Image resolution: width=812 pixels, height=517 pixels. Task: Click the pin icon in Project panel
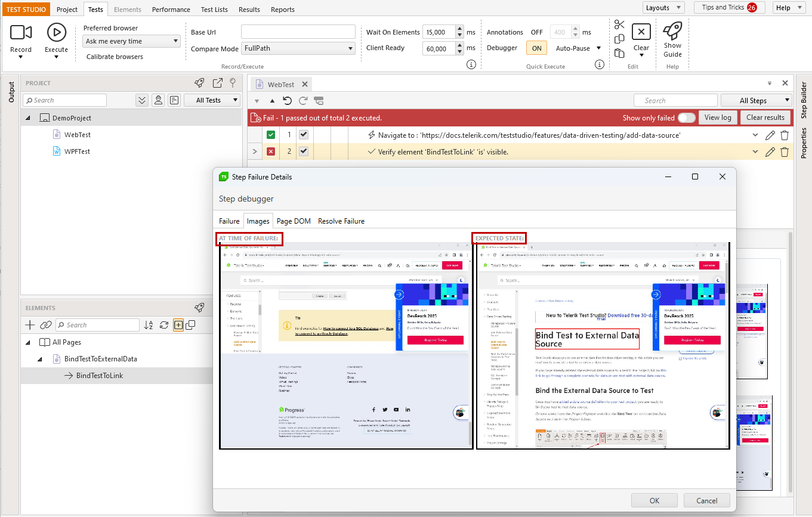233,83
